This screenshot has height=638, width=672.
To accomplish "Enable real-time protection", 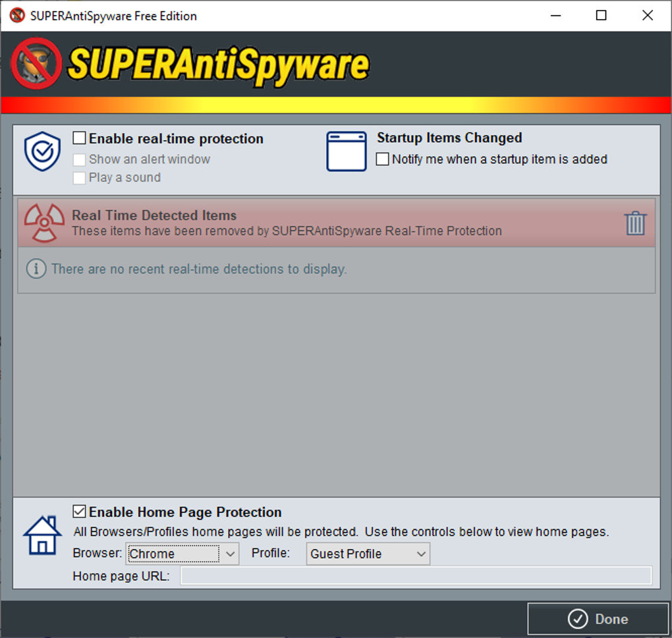I will [79, 138].
